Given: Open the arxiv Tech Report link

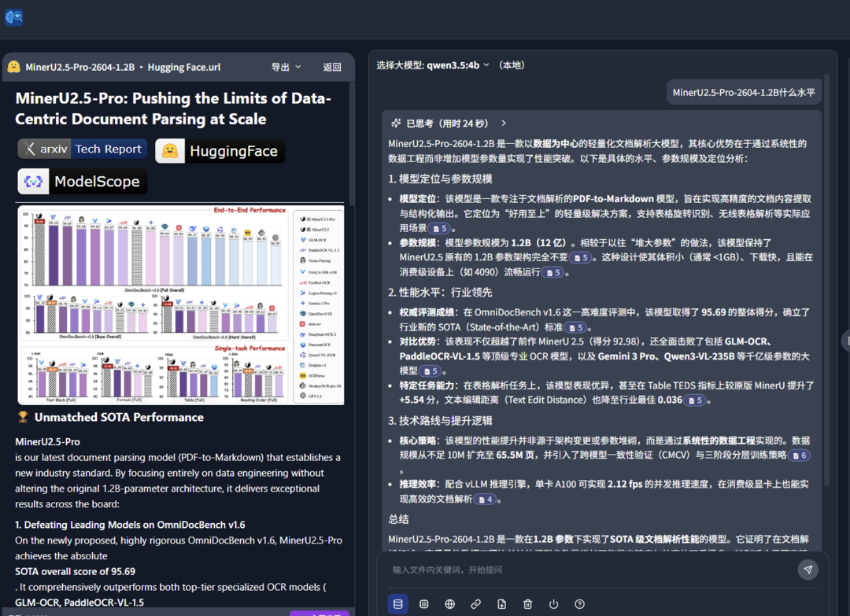Looking at the screenshot, I should [82, 149].
